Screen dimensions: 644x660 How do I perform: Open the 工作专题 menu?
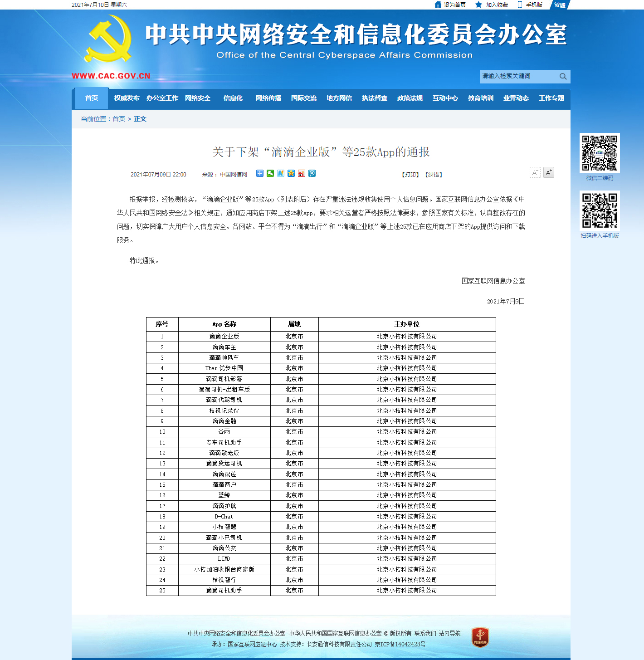(x=551, y=98)
